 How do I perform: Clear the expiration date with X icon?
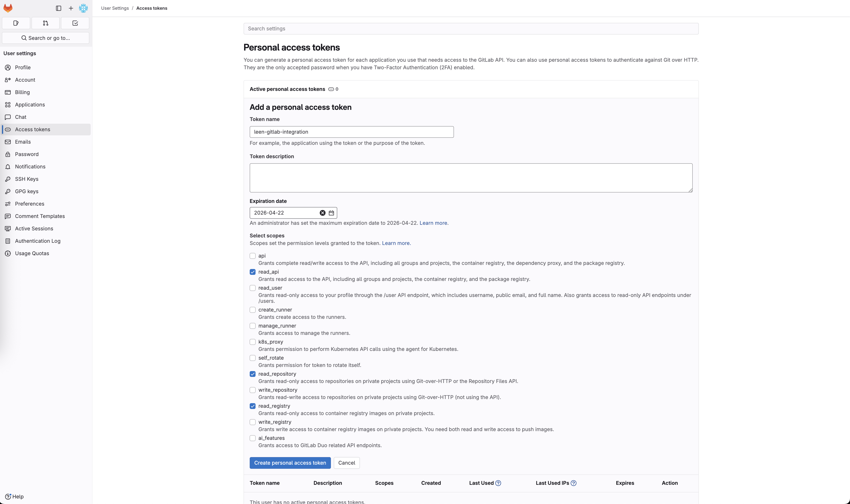point(322,213)
